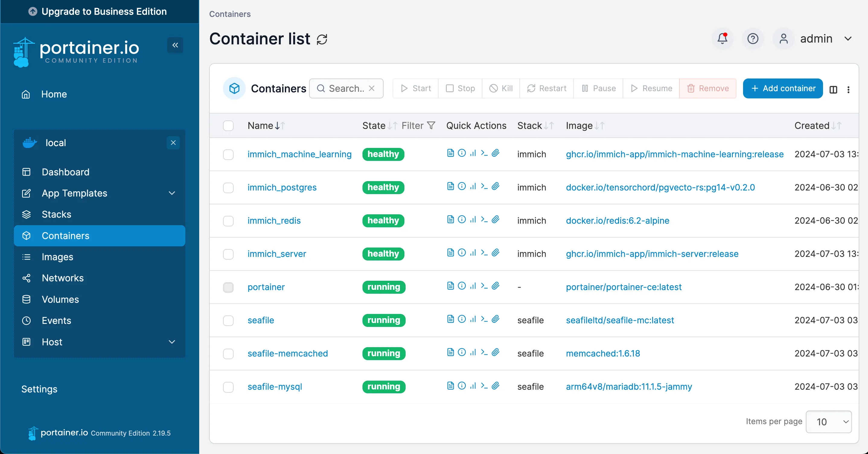The image size is (868, 454).
Task: Open the admin user dropdown menu
Action: [x=815, y=39]
